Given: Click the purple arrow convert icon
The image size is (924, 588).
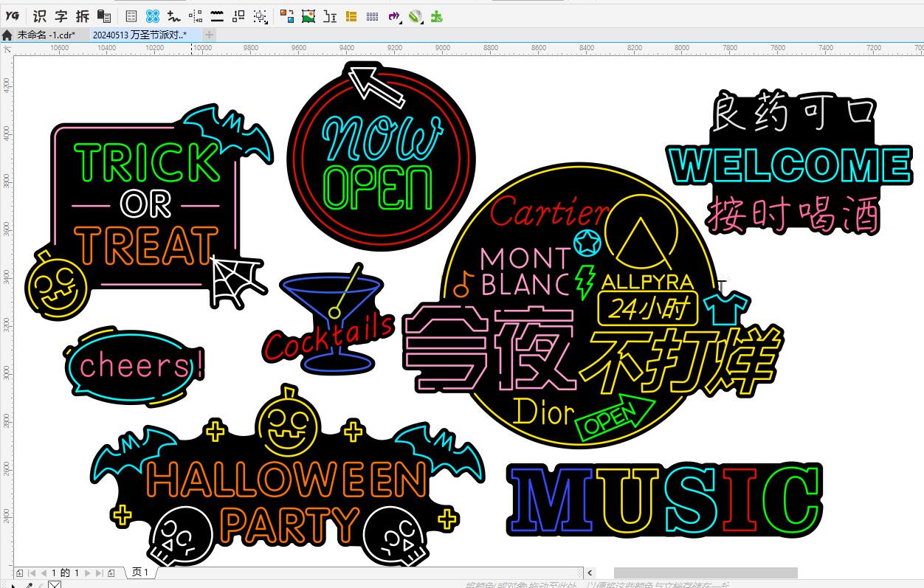Looking at the screenshot, I should 394,15.
